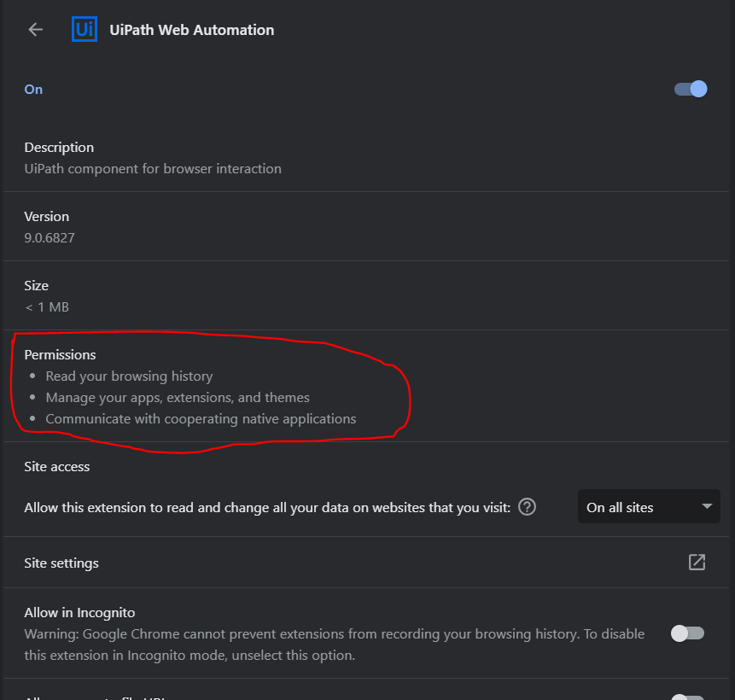Open Site settings external link icon
Image resolution: width=735 pixels, height=700 pixels.
coord(697,563)
